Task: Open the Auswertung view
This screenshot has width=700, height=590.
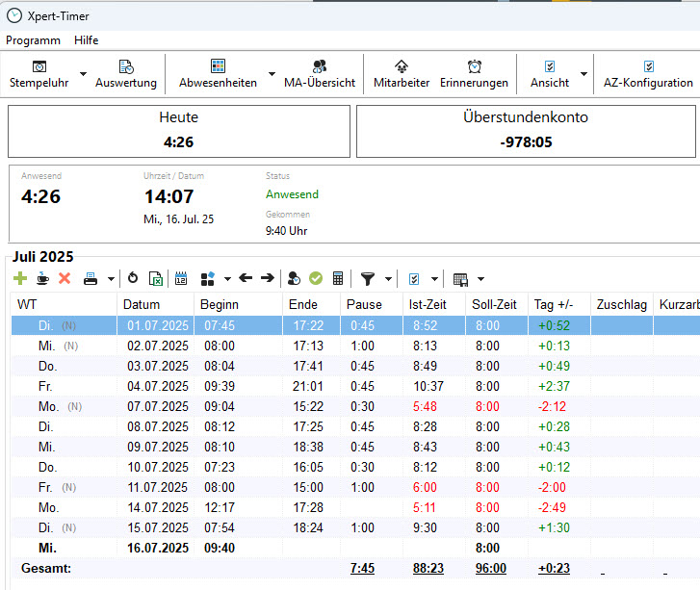Action: click(x=126, y=74)
